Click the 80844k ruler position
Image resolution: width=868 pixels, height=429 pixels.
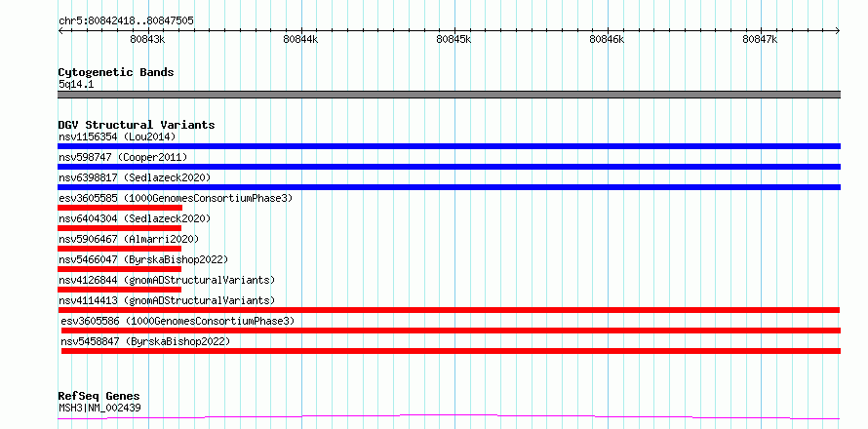coord(300,39)
